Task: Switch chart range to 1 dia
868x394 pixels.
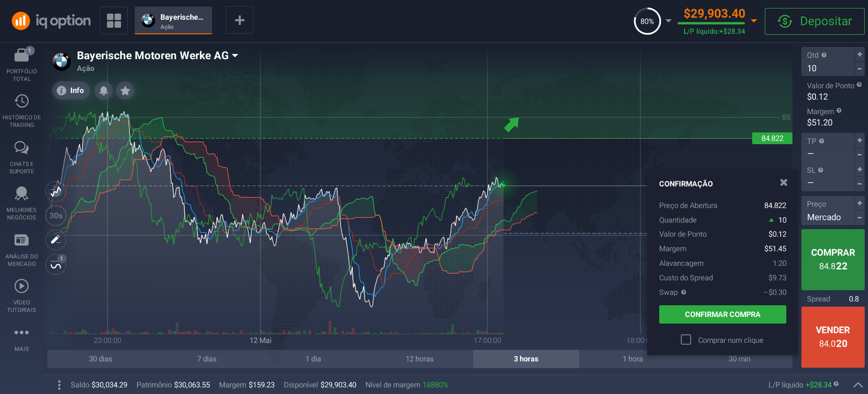Action: point(313,359)
